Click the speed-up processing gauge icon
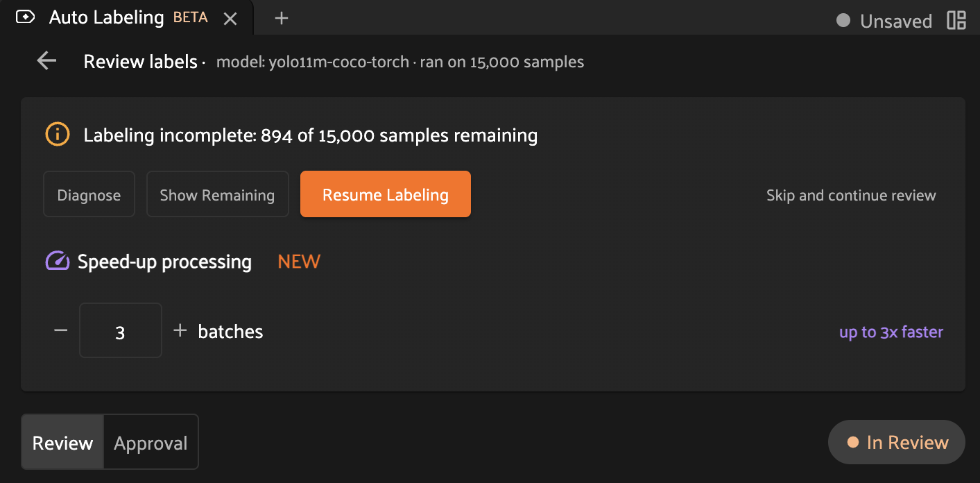 58,262
